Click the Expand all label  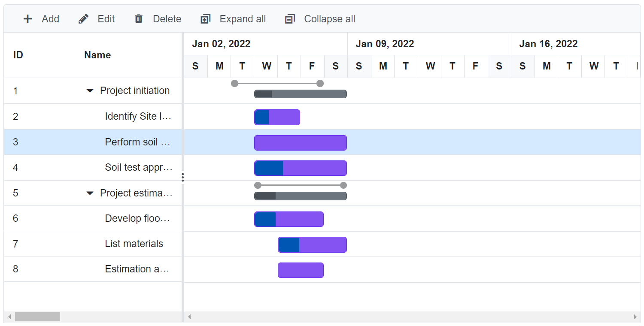(x=243, y=19)
